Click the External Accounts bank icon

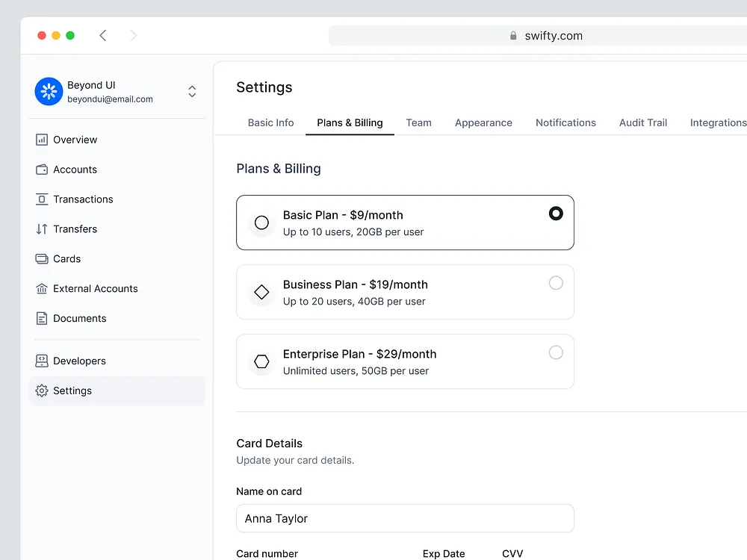(41, 289)
